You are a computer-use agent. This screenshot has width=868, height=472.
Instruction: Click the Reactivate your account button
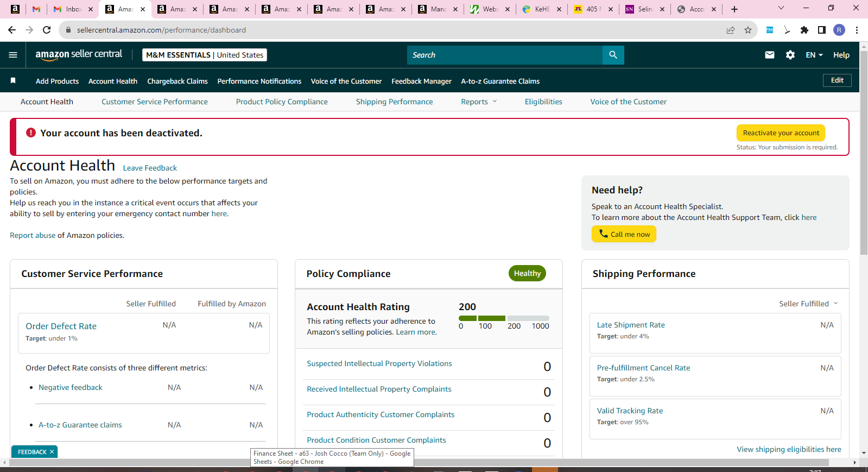781,133
